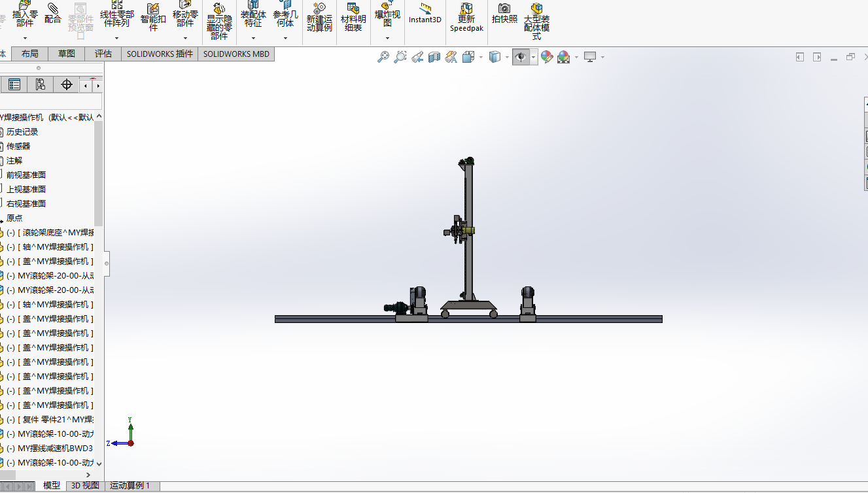
Task: Click the Dynamic Annotation Views icon
Action: click(451, 57)
